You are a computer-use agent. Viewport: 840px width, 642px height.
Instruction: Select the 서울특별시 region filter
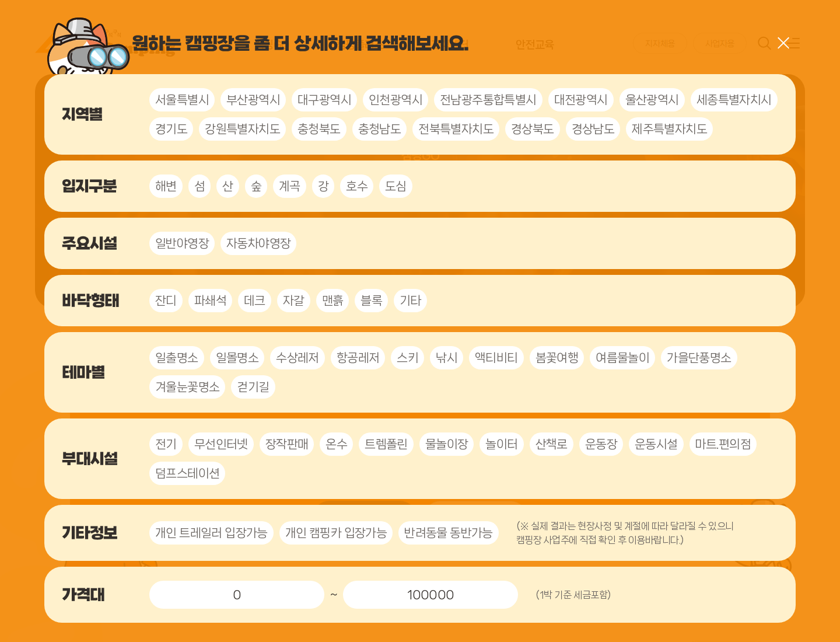coord(182,100)
